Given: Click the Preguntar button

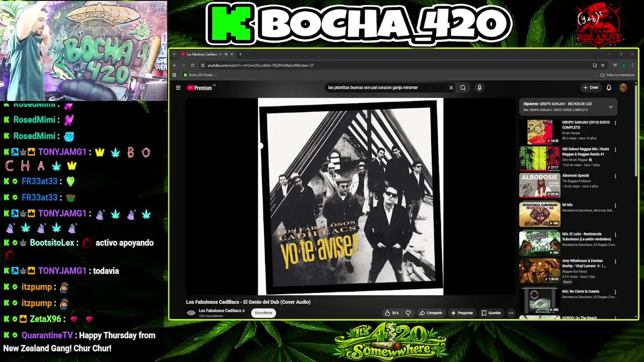Looking at the screenshot, I should pos(462,313).
